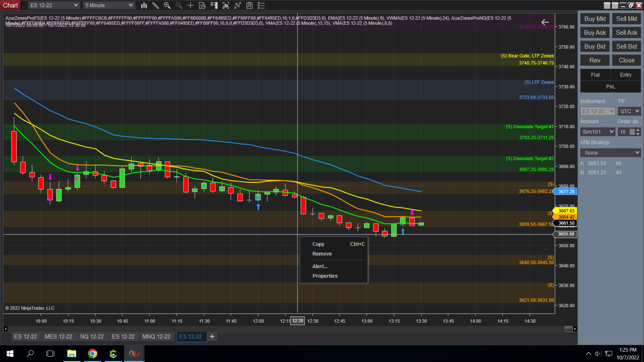Viewport: 644px width, 362px height.
Task: Open the chart properties list icon
Action: [261, 5]
